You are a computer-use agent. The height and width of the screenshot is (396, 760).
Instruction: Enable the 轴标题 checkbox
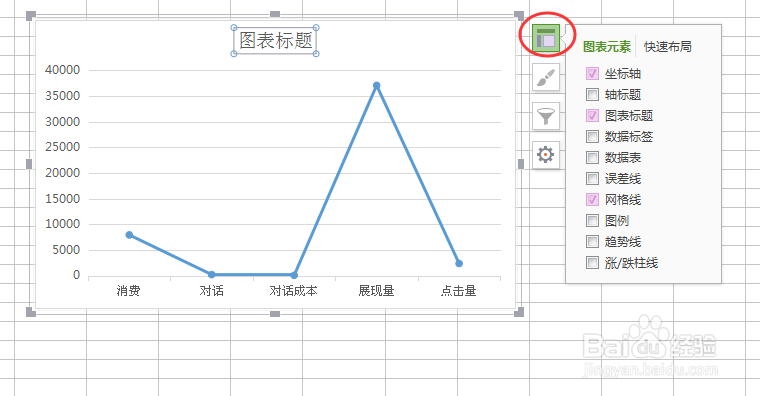pos(592,94)
